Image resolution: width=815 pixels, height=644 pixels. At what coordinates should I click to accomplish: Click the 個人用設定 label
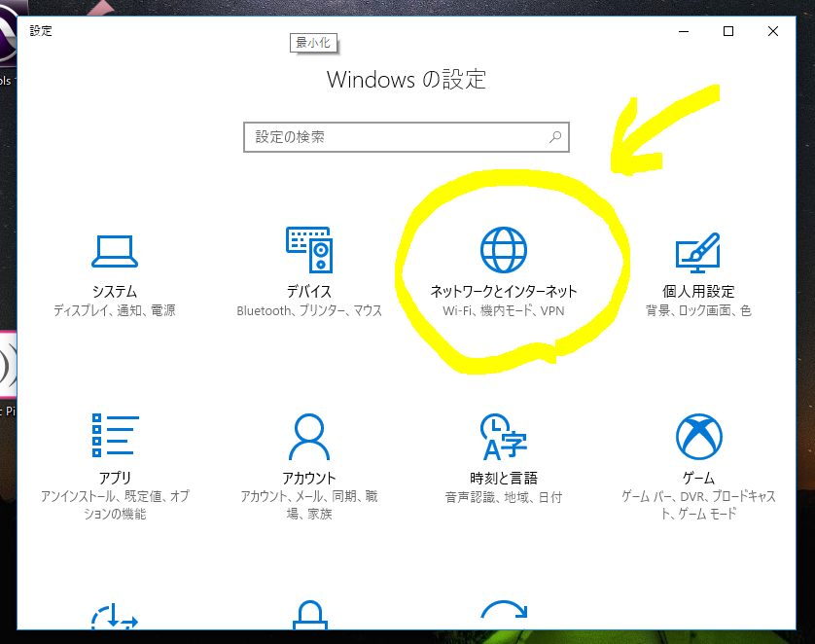coord(698,291)
